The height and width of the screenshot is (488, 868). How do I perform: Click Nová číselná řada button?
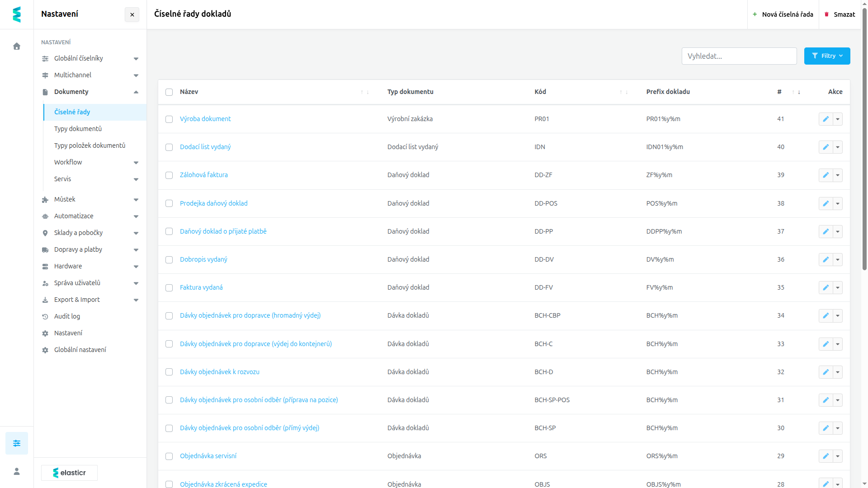pos(783,14)
